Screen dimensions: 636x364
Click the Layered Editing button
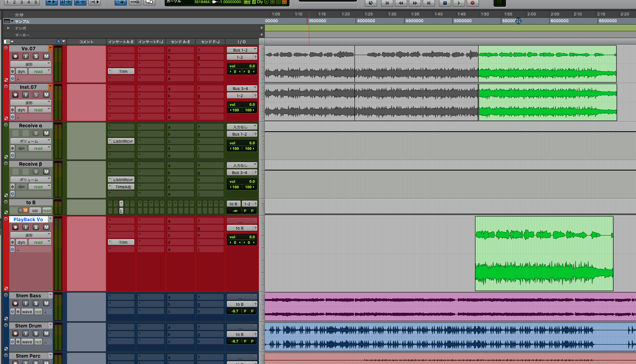[x=149, y=2]
